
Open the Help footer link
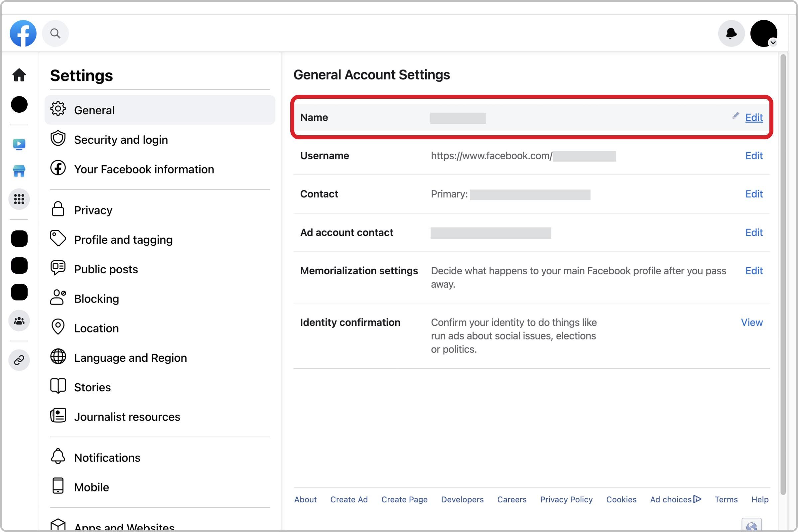[760, 500]
